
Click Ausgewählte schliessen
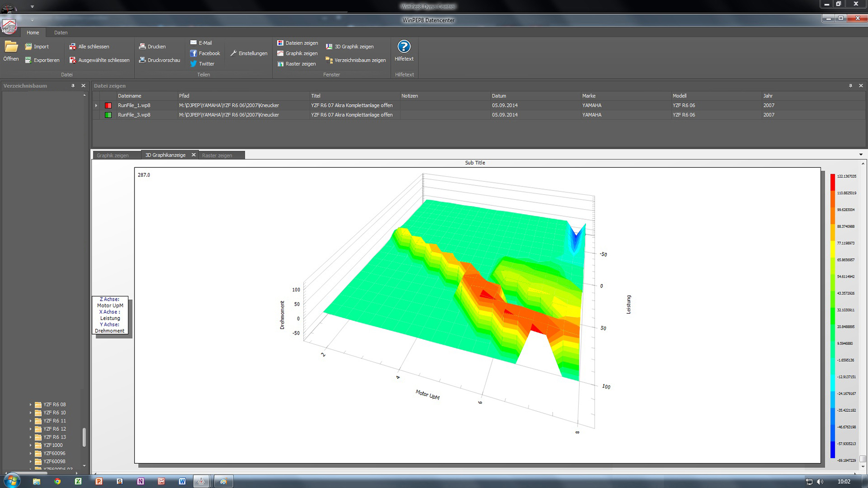[x=99, y=60]
